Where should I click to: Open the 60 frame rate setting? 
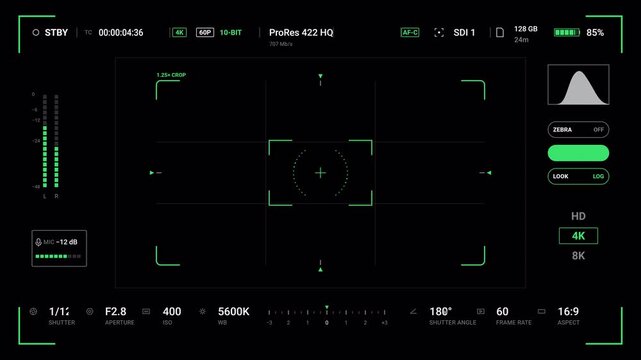(x=513, y=315)
